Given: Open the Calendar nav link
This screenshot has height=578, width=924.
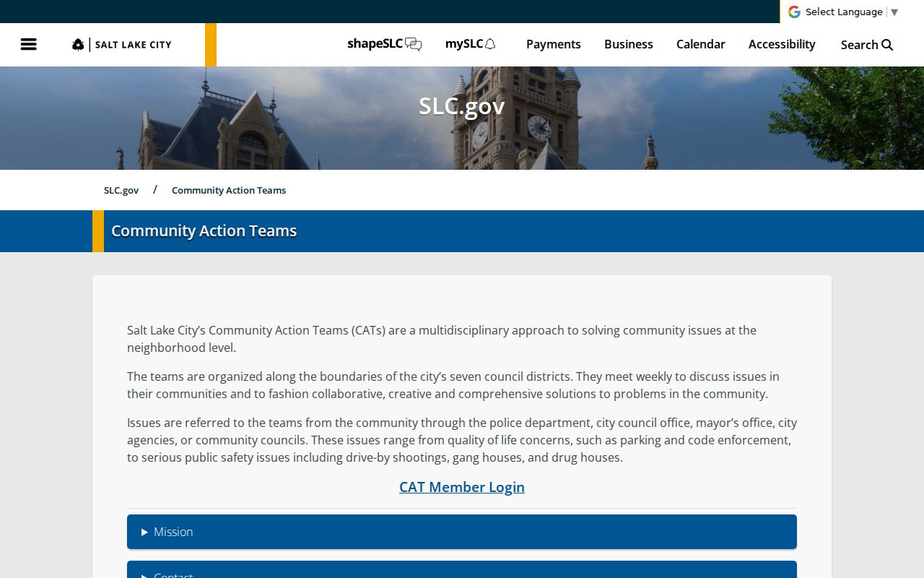Looking at the screenshot, I should pos(701,44).
